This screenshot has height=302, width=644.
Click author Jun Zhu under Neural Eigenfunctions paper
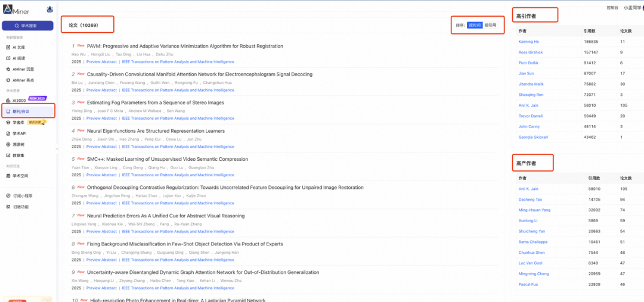point(193,139)
